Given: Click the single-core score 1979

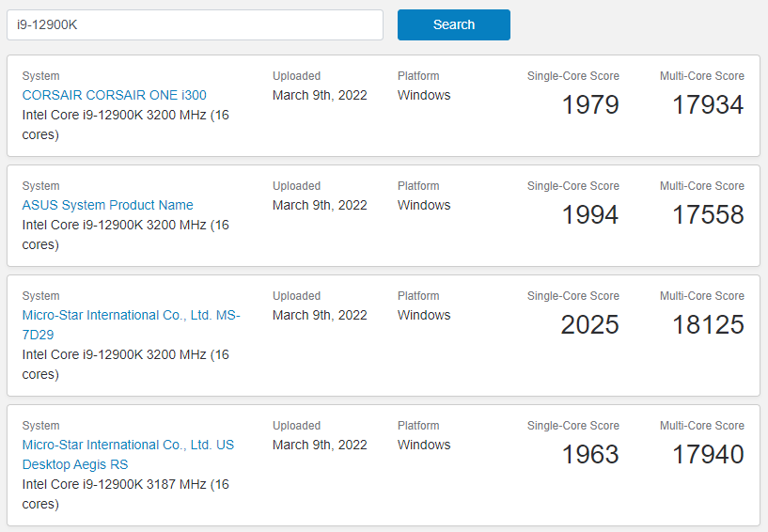Looking at the screenshot, I should (590, 105).
